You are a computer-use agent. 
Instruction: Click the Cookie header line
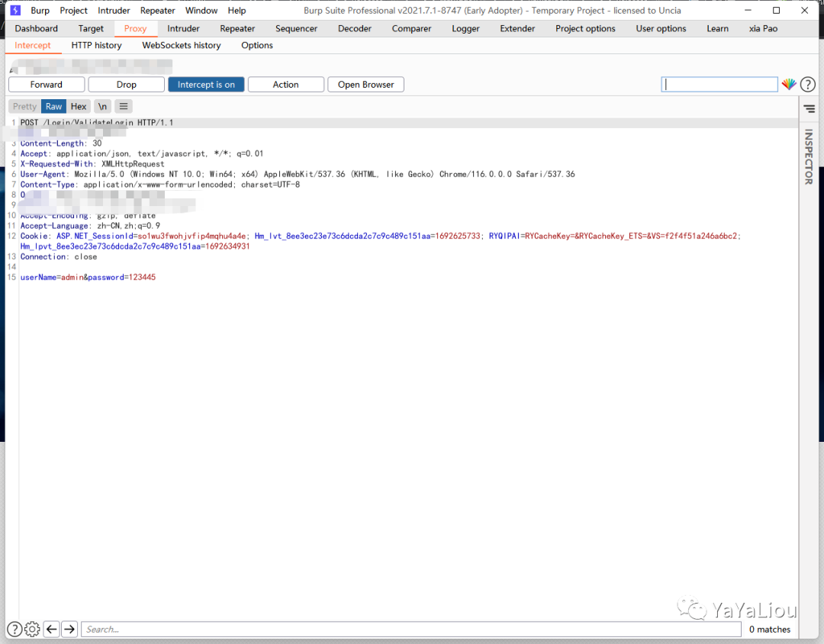[x=381, y=236]
